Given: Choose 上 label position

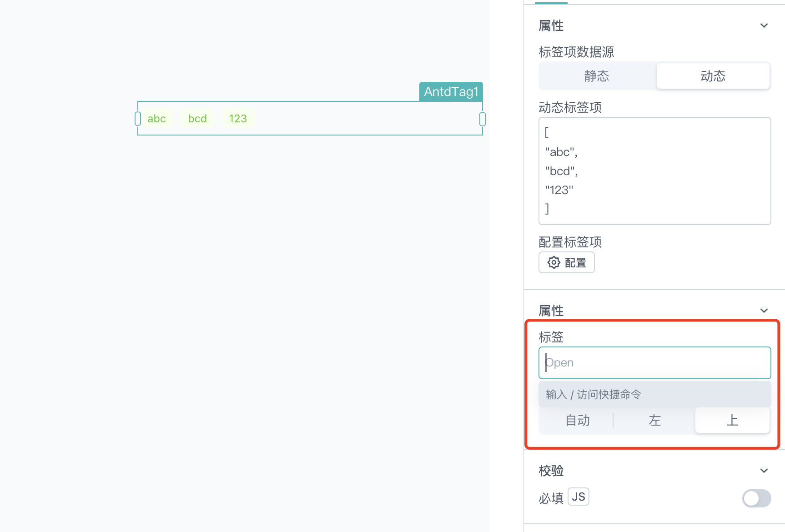Looking at the screenshot, I should pos(732,420).
